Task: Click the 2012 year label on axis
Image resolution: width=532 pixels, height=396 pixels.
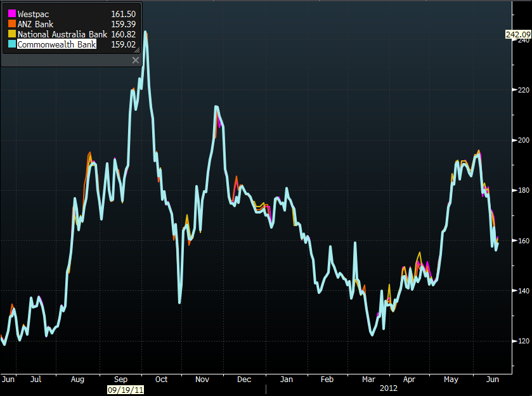Action: click(x=387, y=388)
